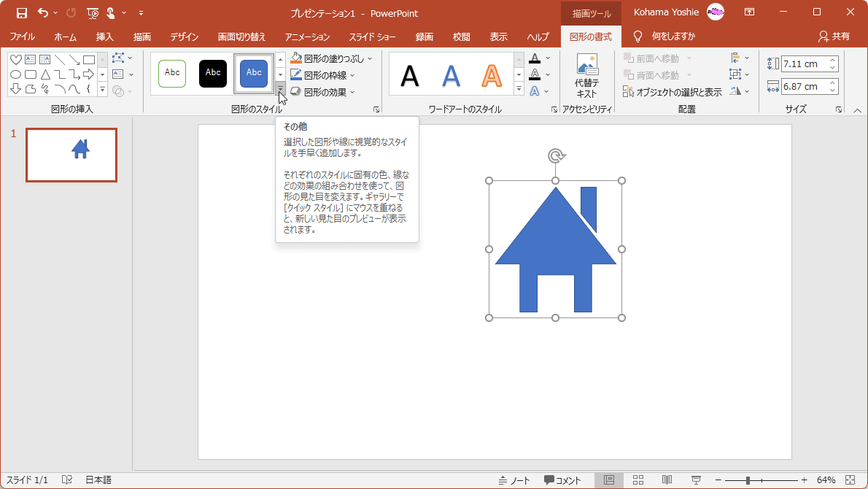The image size is (868, 489).
Task: Pick the rounded rectangle shape
Action: click(31, 74)
